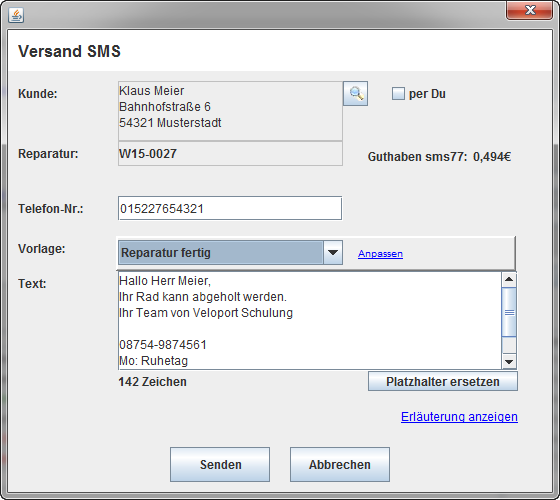Click the Abbrechen button

point(340,464)
